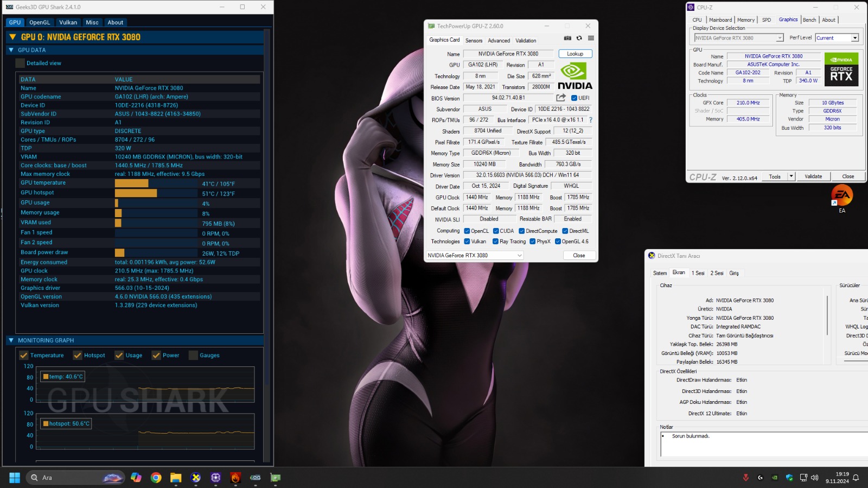This screenshot has width=868, height=488.
Task: Open the network status tray icon
Action: (803, 478)
